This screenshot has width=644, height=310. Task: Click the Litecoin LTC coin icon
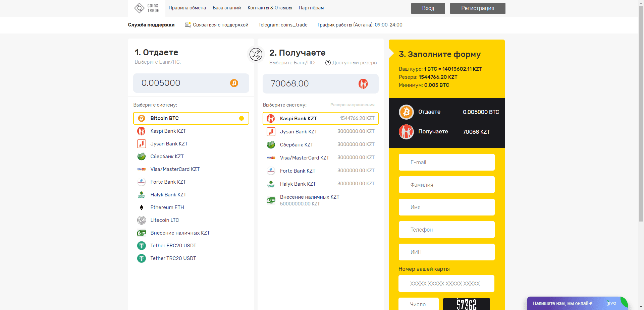pos(141,220)
